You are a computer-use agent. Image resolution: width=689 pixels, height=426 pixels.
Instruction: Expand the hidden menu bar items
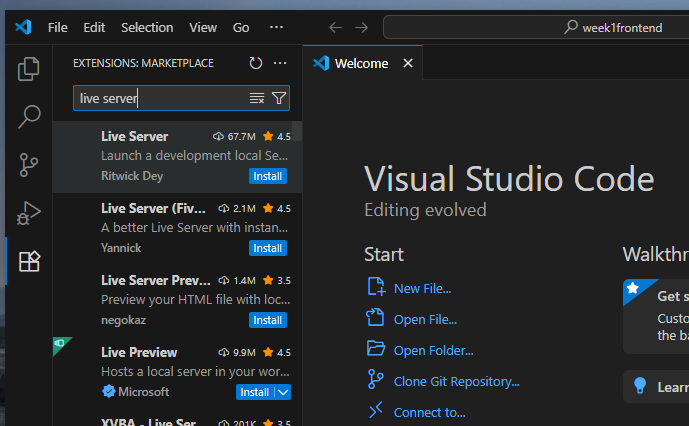(276, 28)
